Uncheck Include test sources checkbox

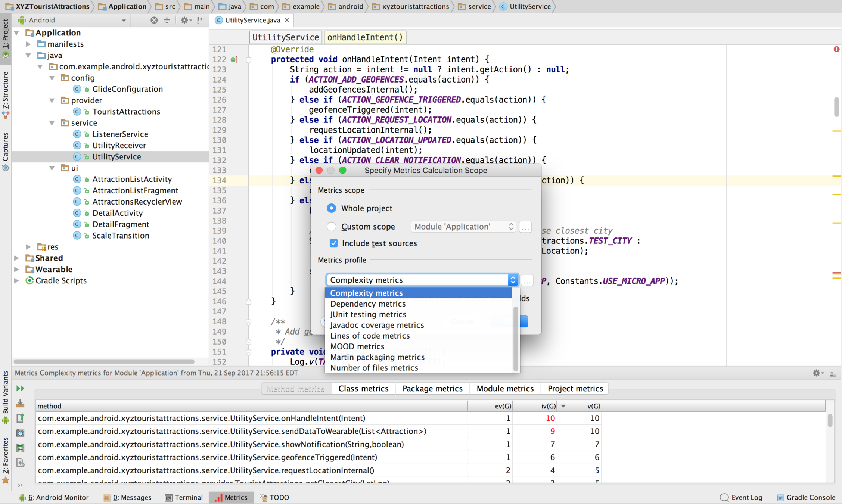333,243
